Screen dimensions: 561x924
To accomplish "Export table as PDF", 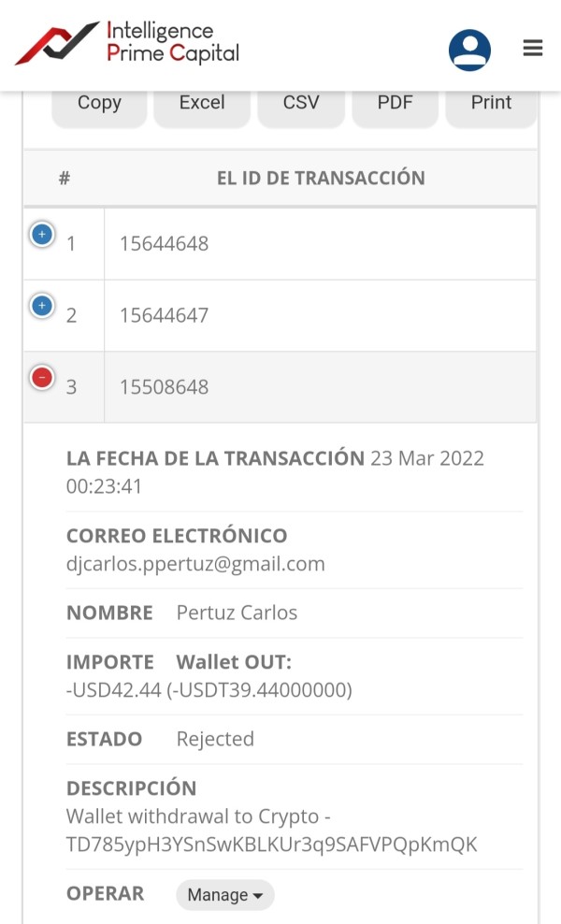I will [395, 103].
